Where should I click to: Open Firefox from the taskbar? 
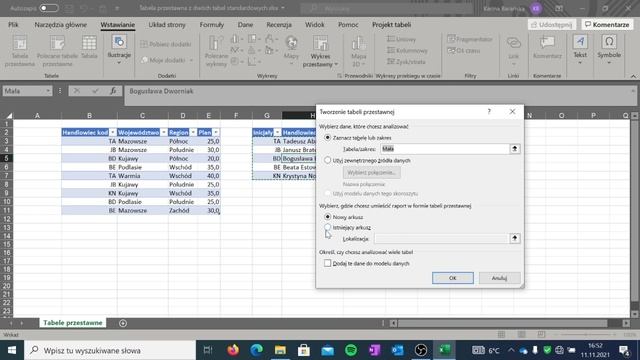[x=233, y=350]
